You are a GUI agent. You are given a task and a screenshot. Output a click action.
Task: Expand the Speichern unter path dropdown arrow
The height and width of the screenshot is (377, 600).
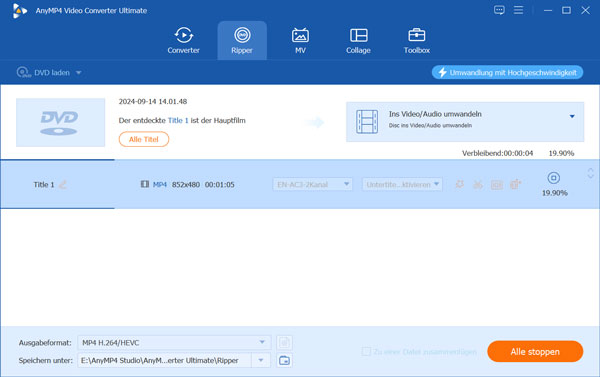tap(261, 360)
